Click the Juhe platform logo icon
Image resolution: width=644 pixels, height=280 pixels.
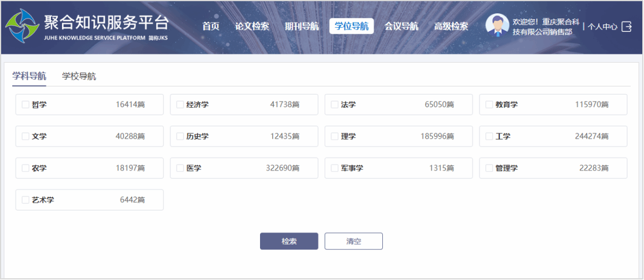click(x=23, y=26)
